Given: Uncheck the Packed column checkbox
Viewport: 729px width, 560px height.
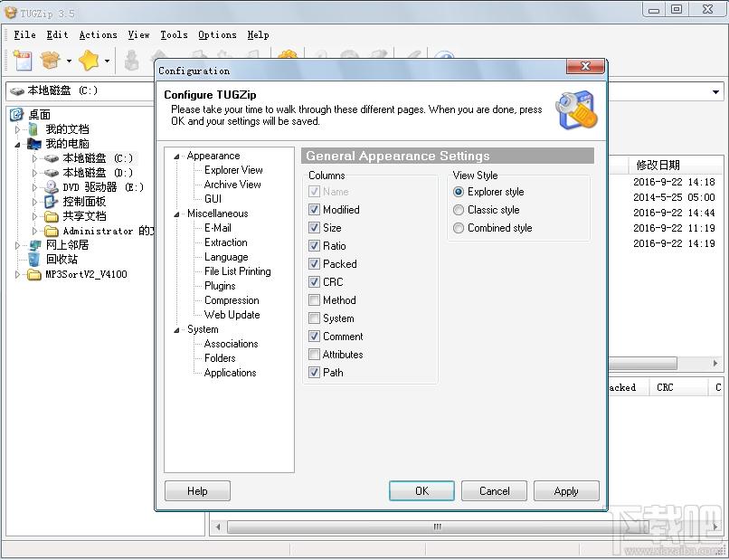Looking at the screenshot, I should (x=314, y=264).
